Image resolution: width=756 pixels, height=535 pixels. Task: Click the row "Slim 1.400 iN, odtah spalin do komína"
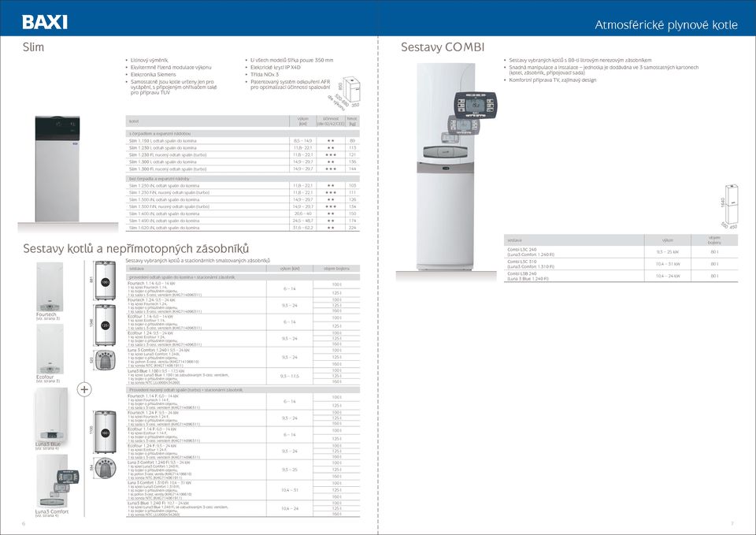point(243,214)
